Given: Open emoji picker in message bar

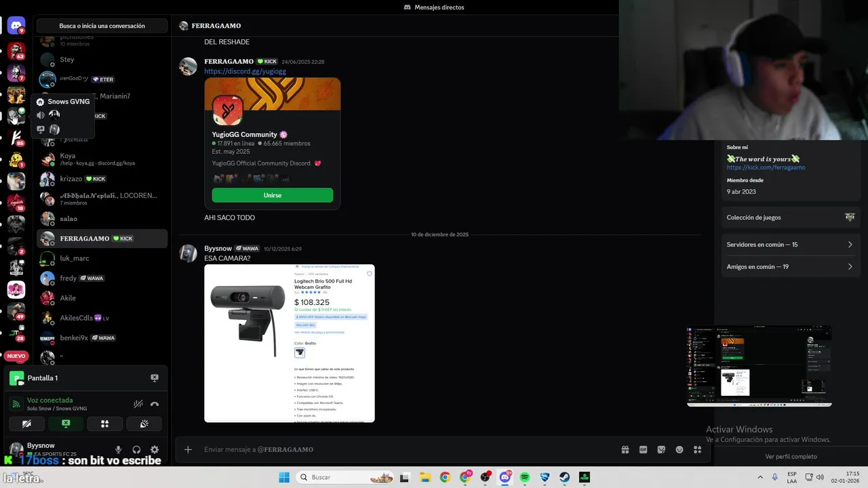Looking at the screenshot, I should (679, 449).
